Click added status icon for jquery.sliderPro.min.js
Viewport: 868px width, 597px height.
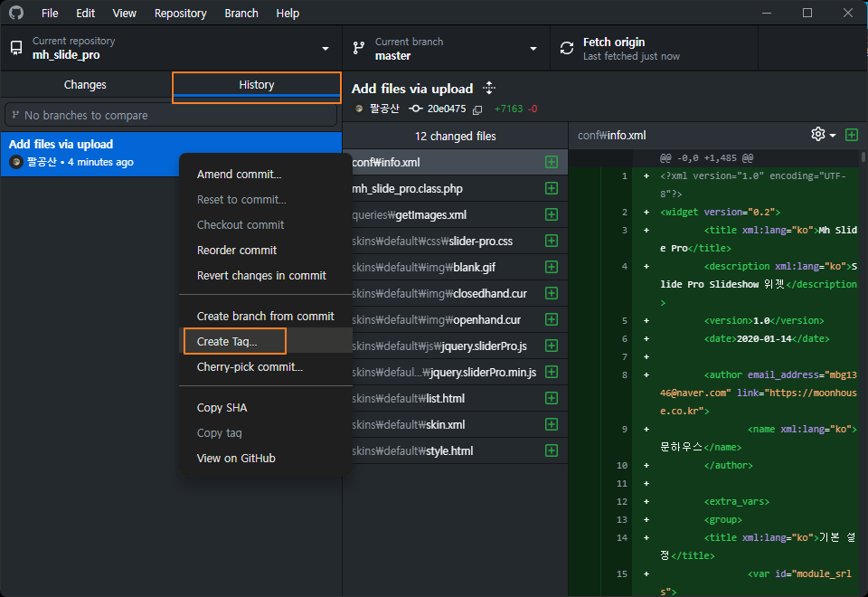[x=552, y=372]
